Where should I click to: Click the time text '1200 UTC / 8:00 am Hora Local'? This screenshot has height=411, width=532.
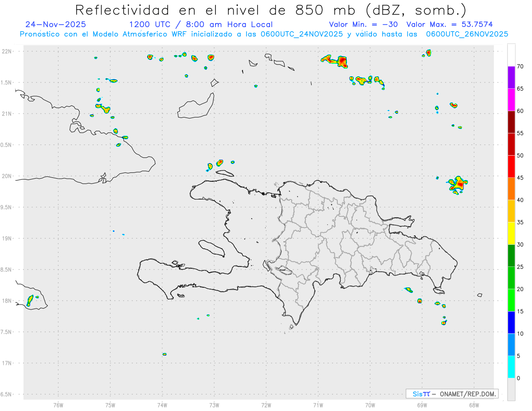201,24
